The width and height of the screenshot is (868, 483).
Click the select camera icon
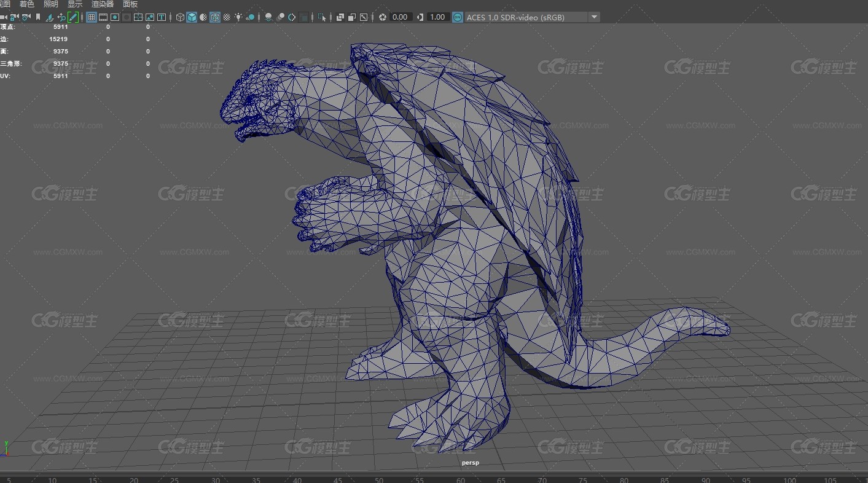pyautogui.click(x=3, y=17)
